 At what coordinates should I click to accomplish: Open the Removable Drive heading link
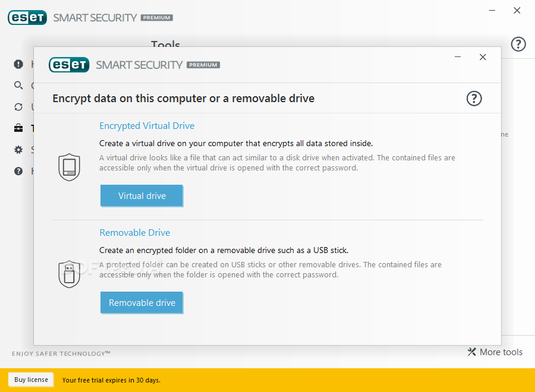pos(135,232)
